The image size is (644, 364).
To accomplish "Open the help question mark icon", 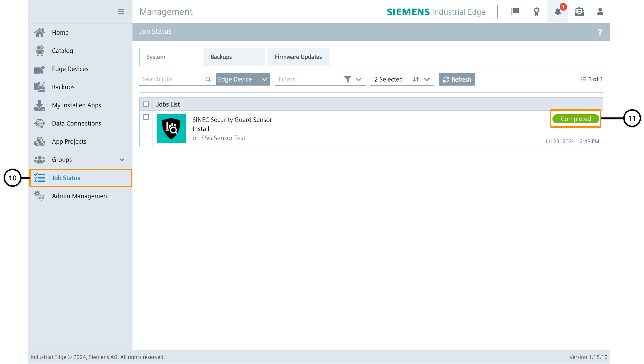I will click(x=600, y=32).
